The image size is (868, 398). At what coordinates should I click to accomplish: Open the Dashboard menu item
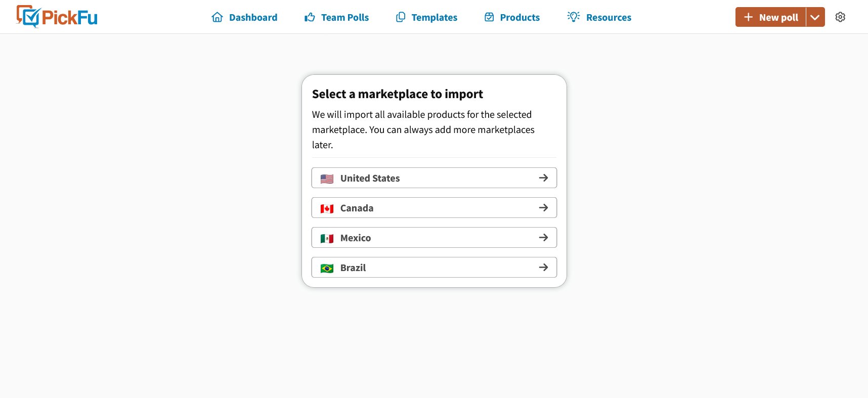pos(244,17)
